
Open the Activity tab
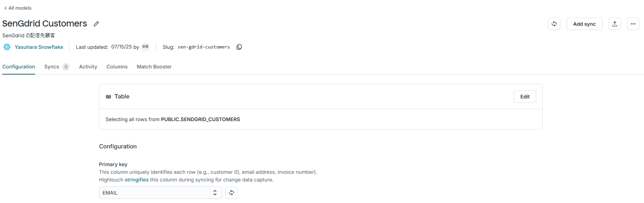(x=88, y=67)
